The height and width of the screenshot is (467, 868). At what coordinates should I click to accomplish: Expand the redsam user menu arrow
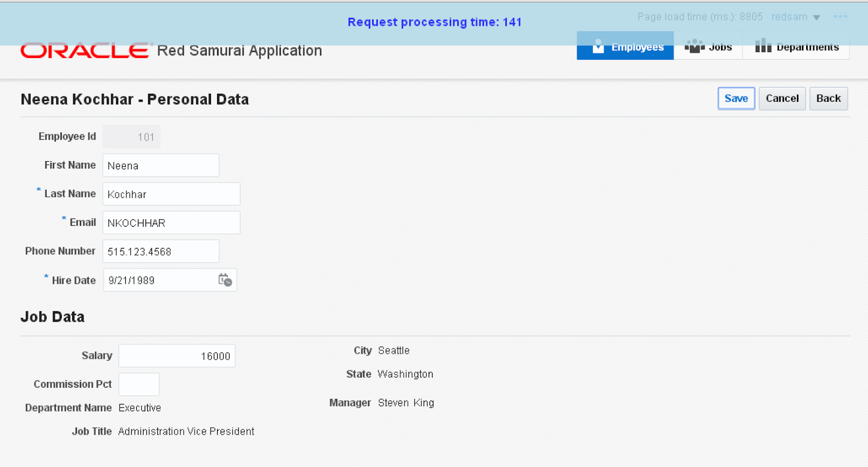(816, 17)
